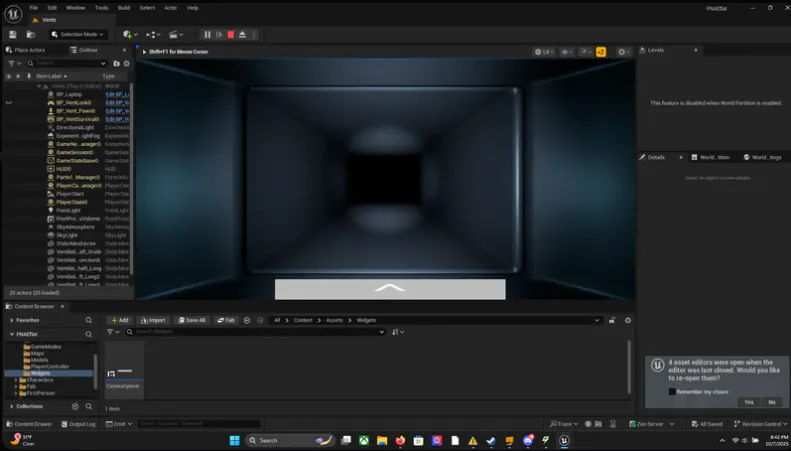Save the current level with the floppy icon
791x451 pixels.
[x=13, y=34]
